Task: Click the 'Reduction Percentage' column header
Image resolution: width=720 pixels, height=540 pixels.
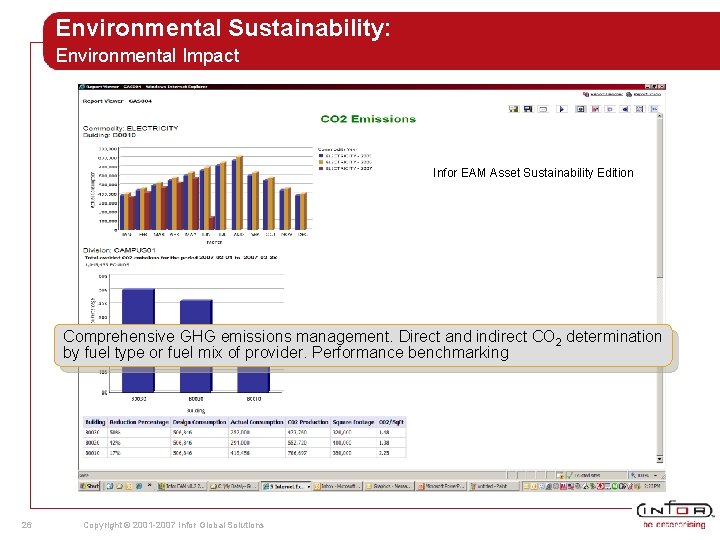Action: point(139,422)
